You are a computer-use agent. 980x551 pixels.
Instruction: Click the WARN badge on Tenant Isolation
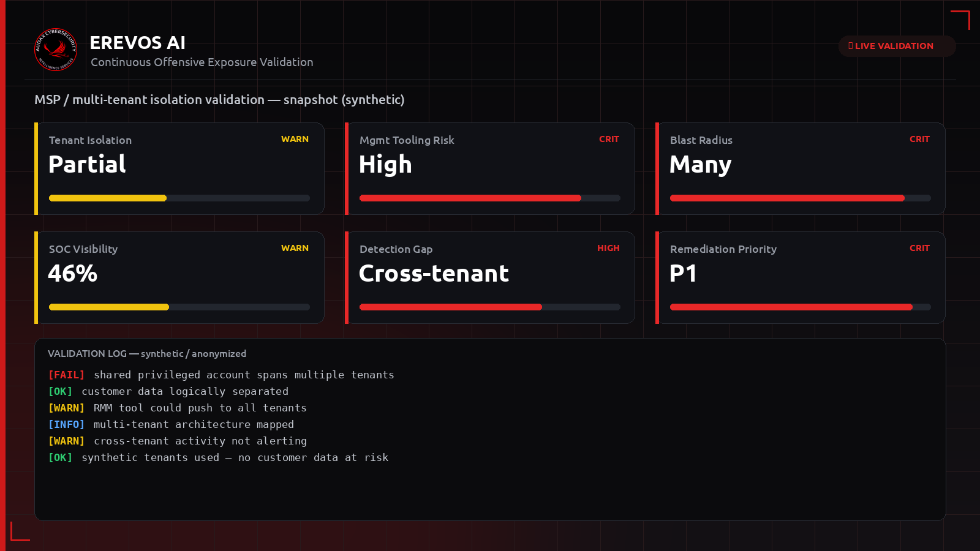[x=295, y=140]
